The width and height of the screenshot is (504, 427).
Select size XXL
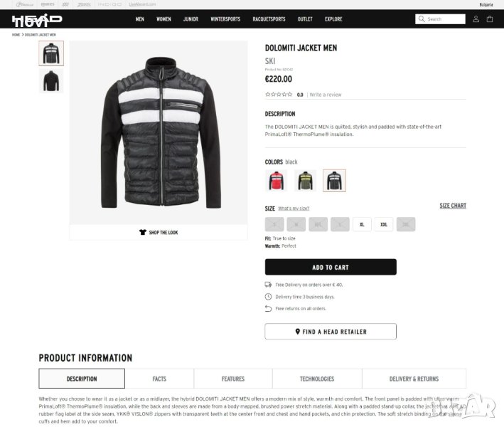384,224
